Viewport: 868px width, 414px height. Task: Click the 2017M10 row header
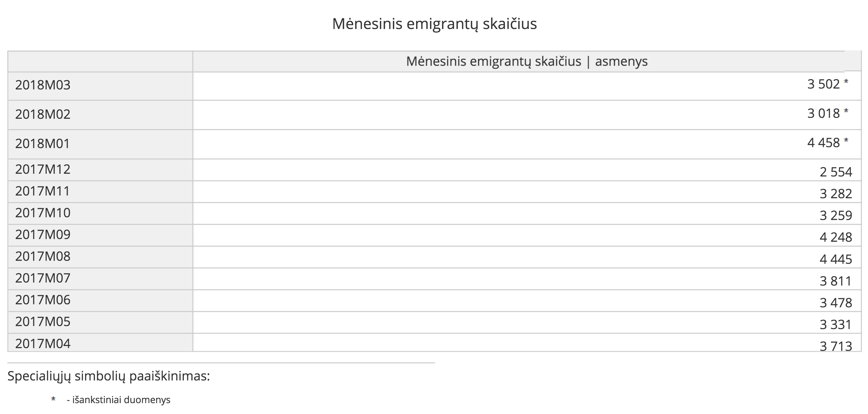(43, 213)
